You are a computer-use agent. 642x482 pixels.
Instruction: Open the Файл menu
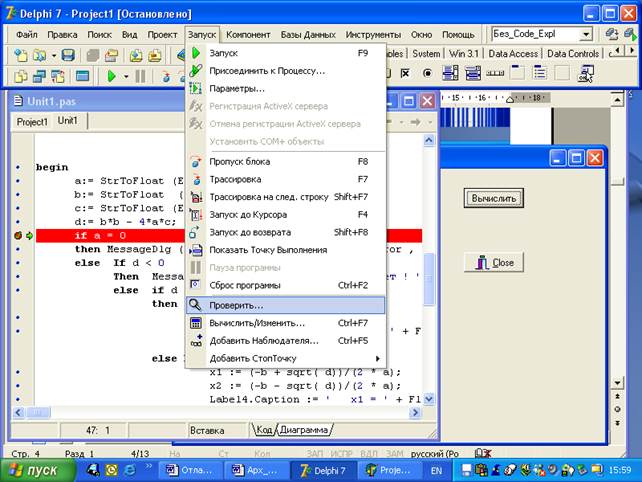(27, 35)
